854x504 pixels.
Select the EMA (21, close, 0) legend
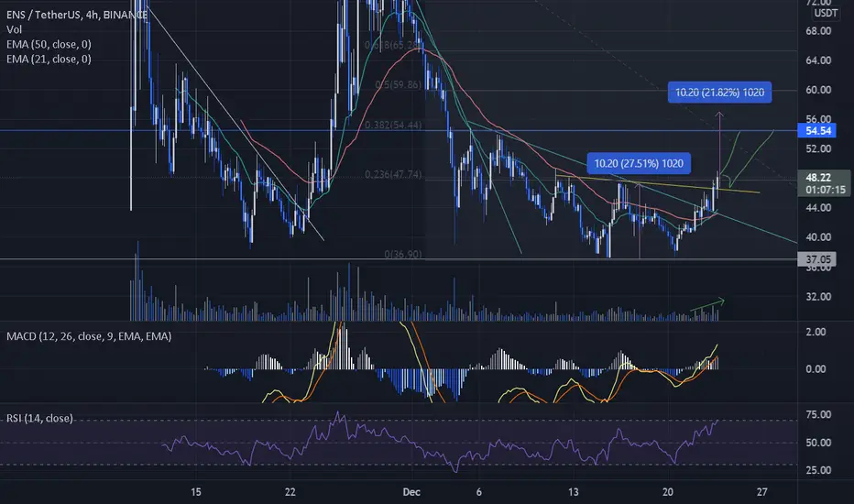(49, 59)
